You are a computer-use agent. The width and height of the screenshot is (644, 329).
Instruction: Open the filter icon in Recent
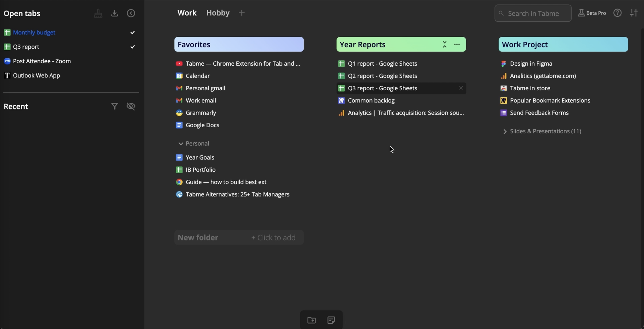[x=114, y=106]
